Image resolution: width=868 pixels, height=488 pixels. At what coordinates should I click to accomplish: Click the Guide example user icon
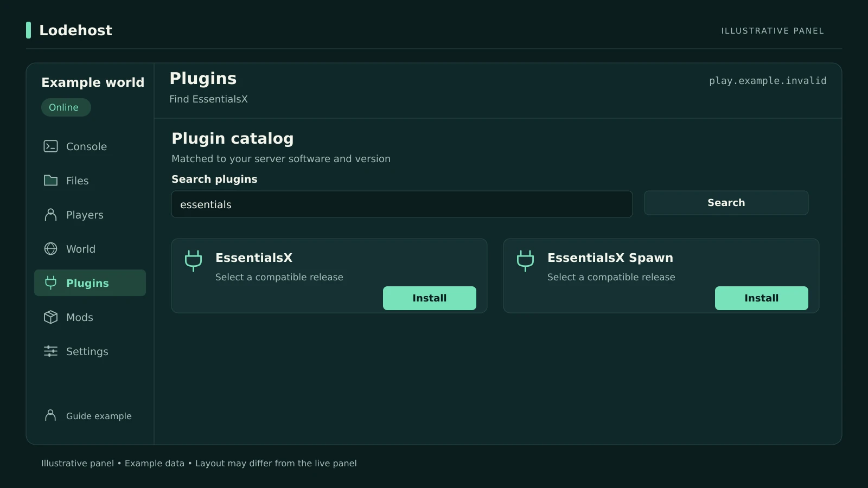click(x=50, y=416)
